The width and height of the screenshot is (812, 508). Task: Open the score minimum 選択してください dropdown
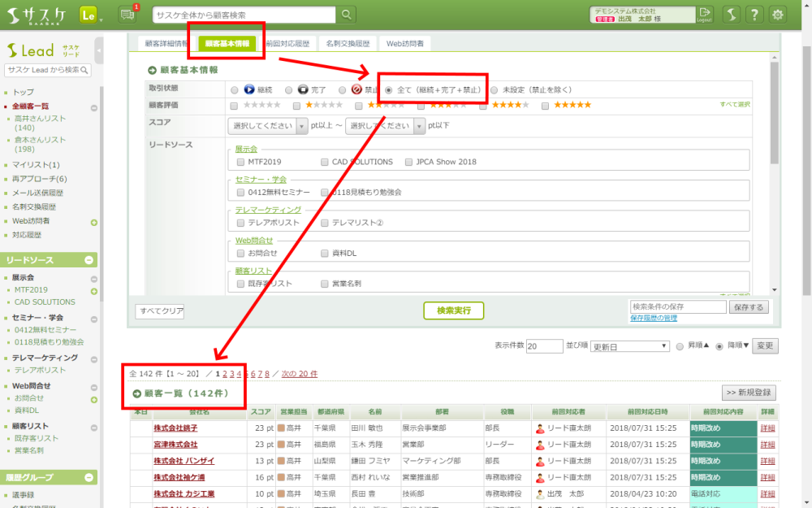pyautogui.click(x=267, y=126)
